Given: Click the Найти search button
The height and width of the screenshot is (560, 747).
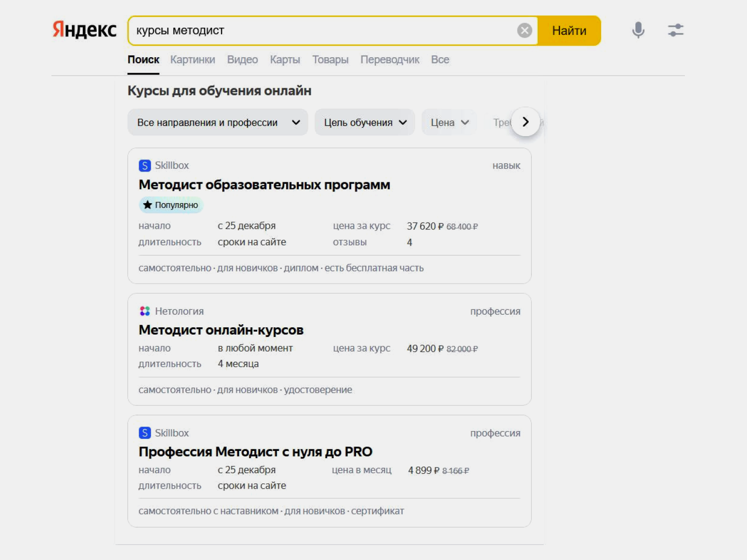Looking at the screenshot, I should [569, 31].
